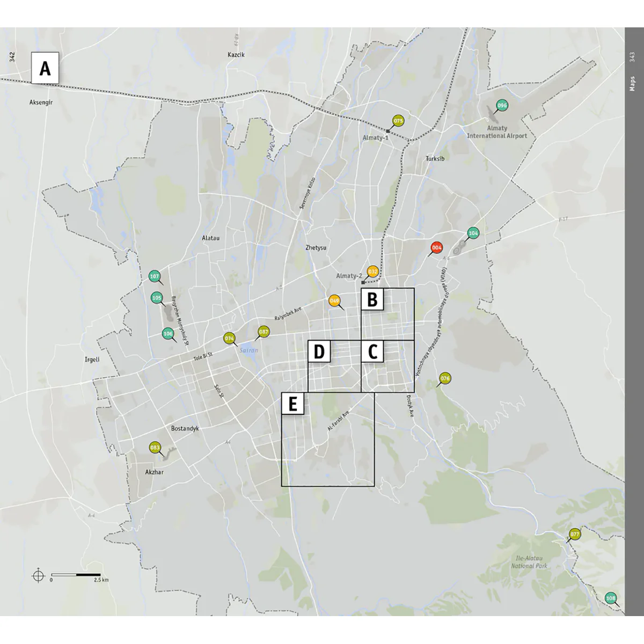Open map section C label
Image resolution: width=644 pixels, height=644 pixels.
[x=372, y=352]
